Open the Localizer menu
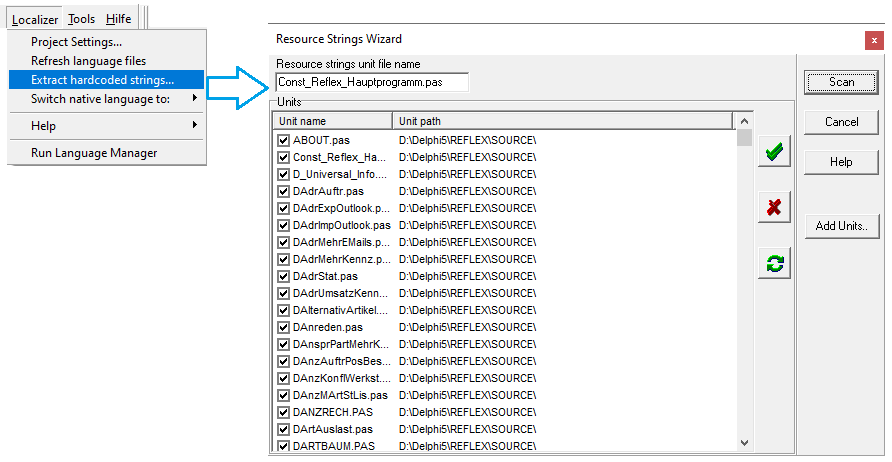 point(35,19)
